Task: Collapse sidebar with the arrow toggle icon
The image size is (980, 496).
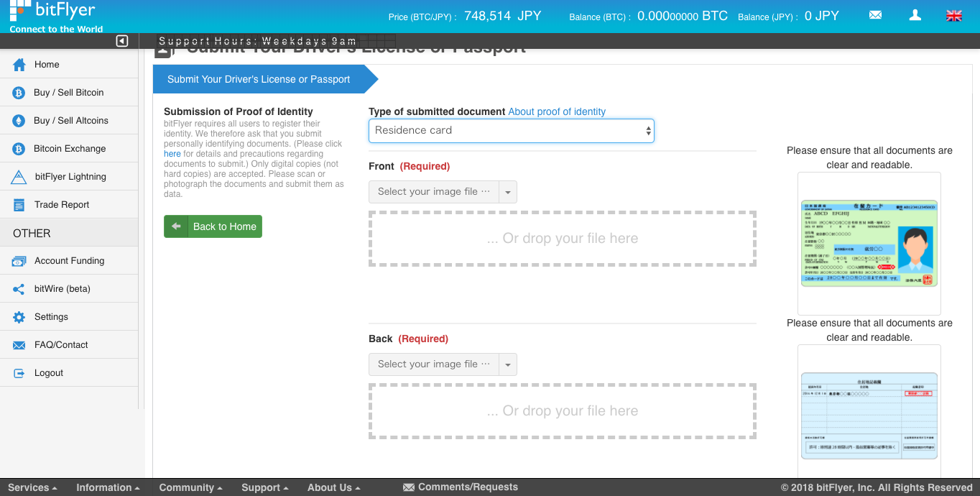Action: [122, 41]
